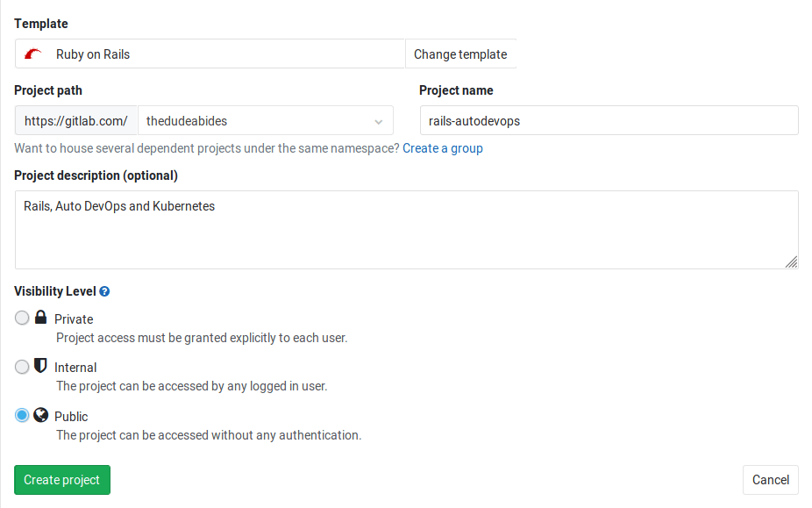Click the https://gitlab.com/ path prefix box
Screen dimensions: 812x508
75,120
